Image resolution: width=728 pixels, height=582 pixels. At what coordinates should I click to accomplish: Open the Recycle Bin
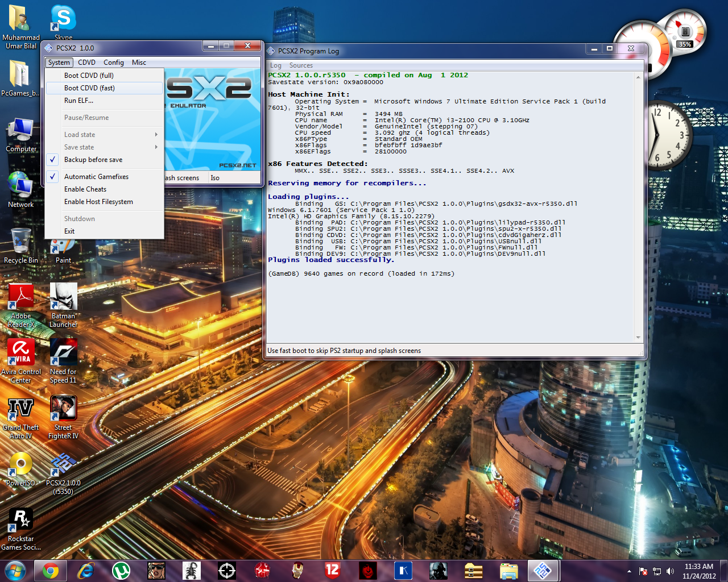tap(21, 246)
